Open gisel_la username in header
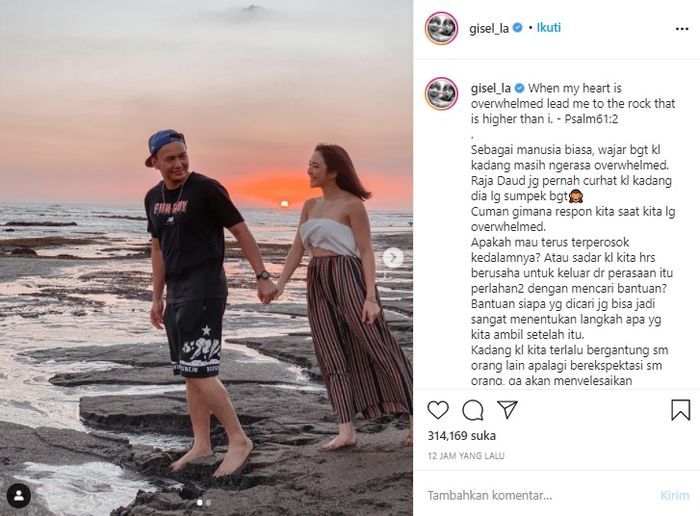Image resolution: width=700 pixels, height=516 pixels. (x=489, y=28)
